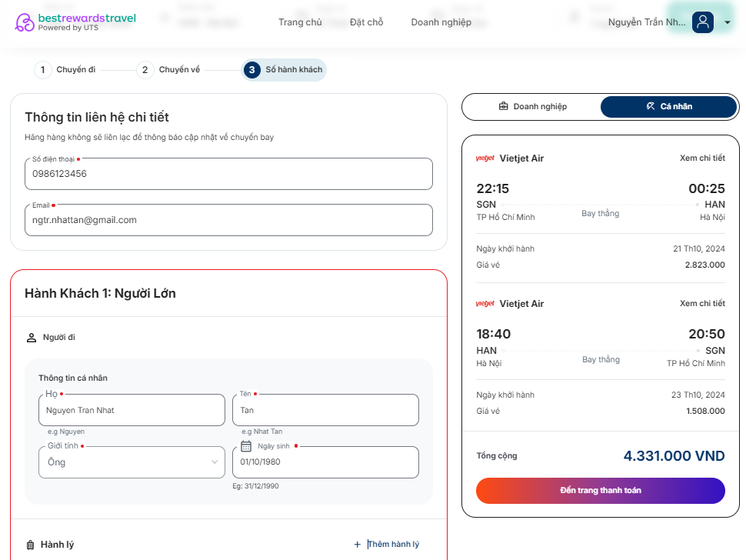Expand the account menu dropdown arrow
The image size is (746, 560).
(x=727, y=22)
